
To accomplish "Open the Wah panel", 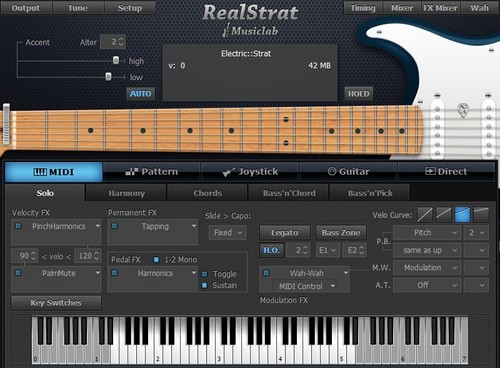I will pos(480,8).
